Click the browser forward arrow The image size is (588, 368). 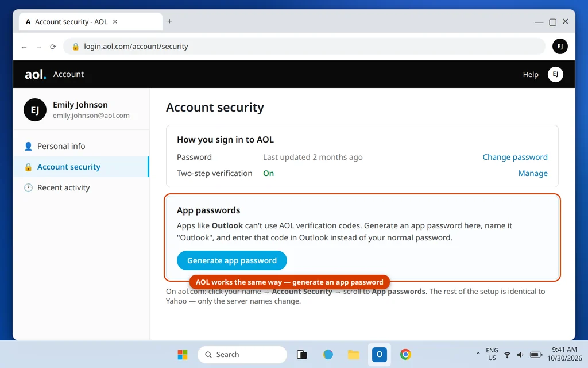coord(39,47)
